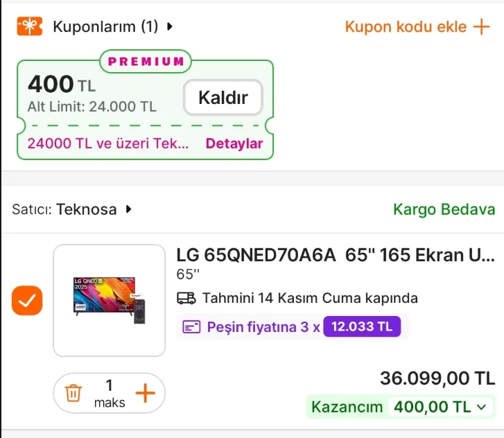
Task: Open the LG 65QNED70A6A product title
Action: [x=336, y=255]
